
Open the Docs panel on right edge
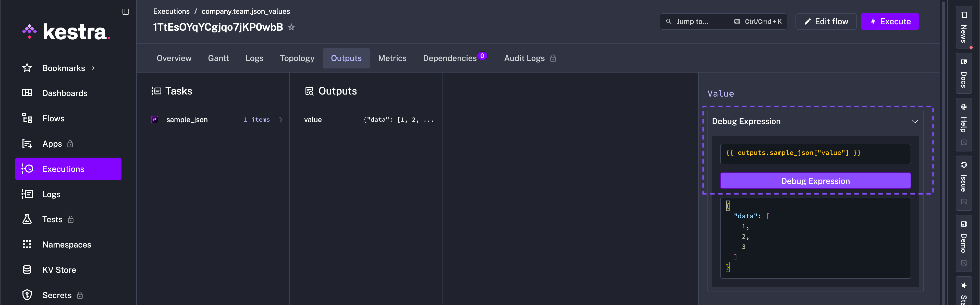964,75
